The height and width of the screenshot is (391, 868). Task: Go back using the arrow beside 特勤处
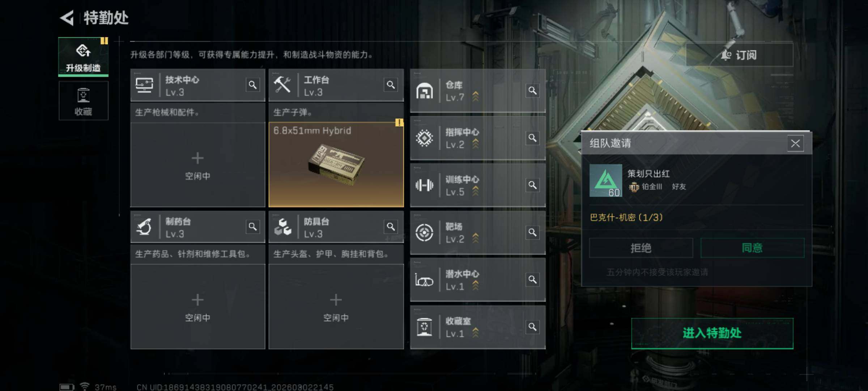tap(67, 17)
